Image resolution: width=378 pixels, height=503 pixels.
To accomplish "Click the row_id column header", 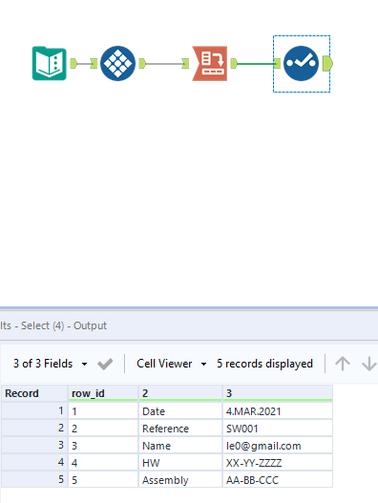I will pyautogui.click(x=103, y=393).
